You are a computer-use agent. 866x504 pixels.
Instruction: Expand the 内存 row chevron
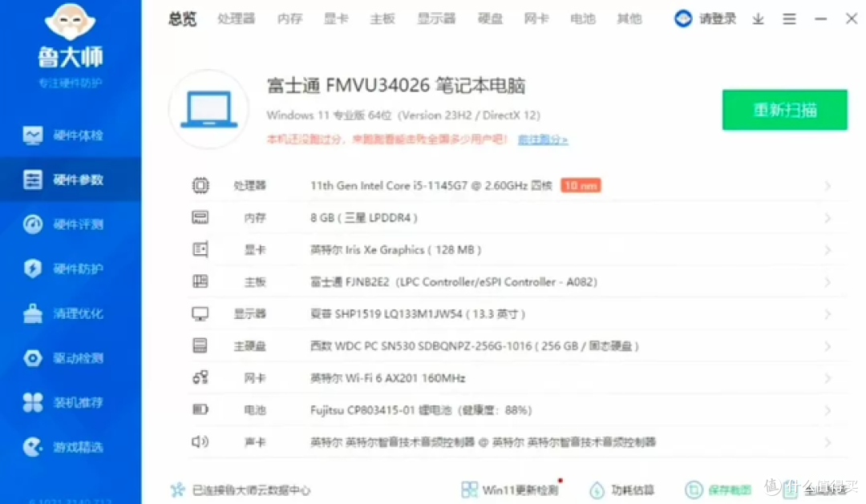[828, 218]
